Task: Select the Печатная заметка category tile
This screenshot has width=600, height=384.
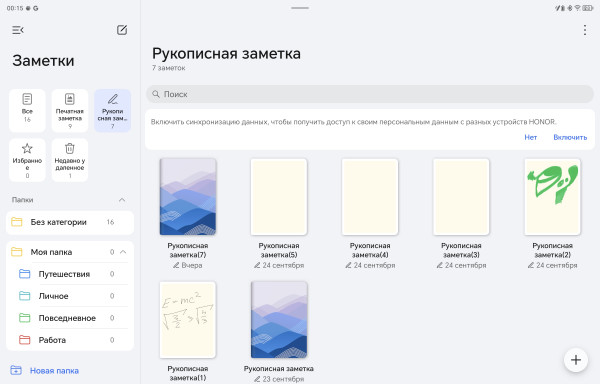Action: (70, 111)
